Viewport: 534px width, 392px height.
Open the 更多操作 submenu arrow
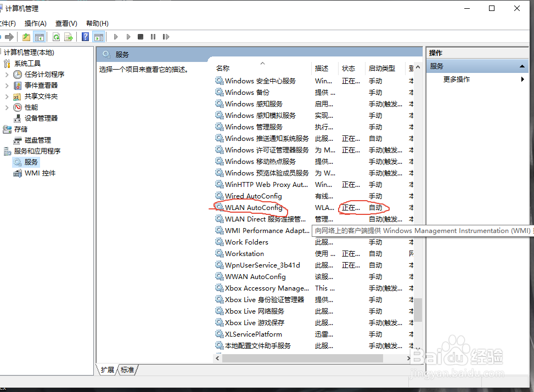click(522, 78)
